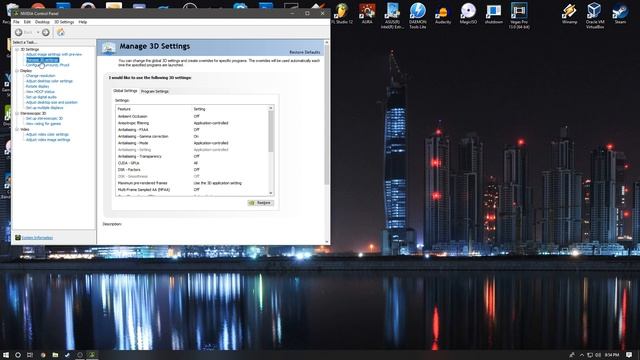Click the settings list vertical scrollbar

point(271,150)
